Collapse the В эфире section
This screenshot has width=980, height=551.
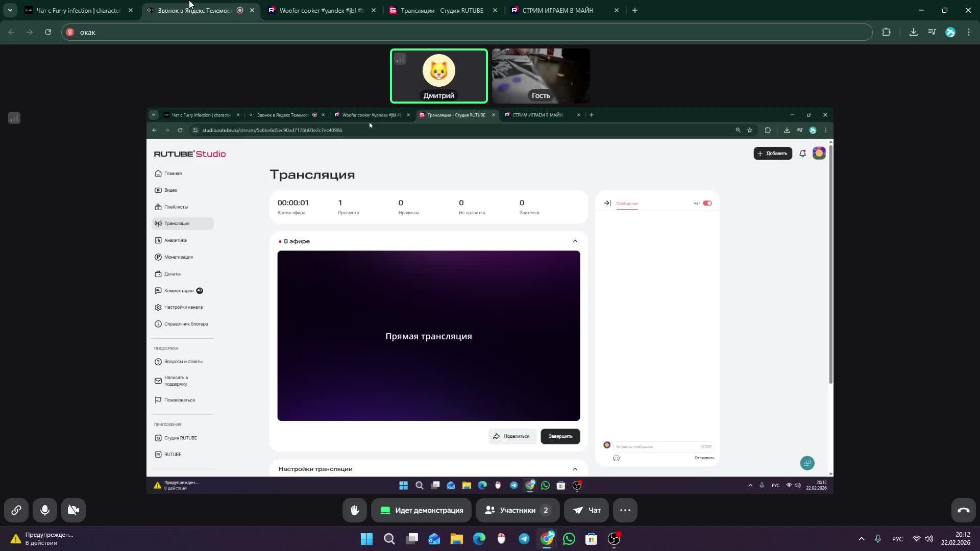(x=575, y=241)
